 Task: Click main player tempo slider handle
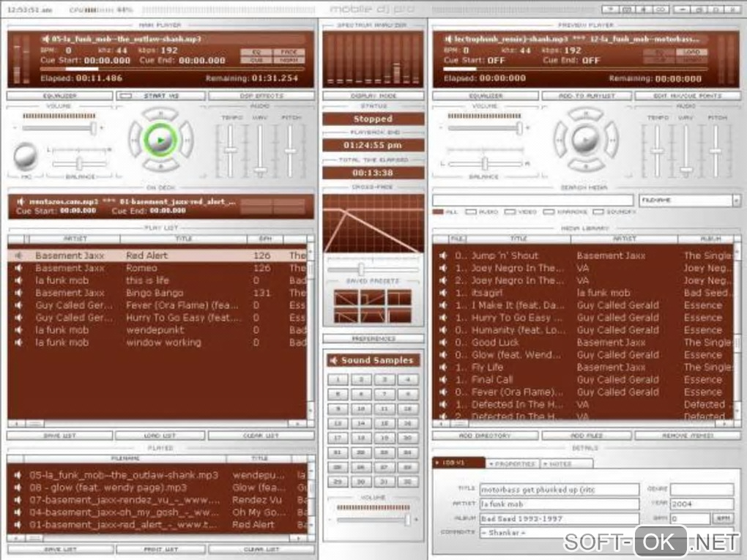click(231, 150)
